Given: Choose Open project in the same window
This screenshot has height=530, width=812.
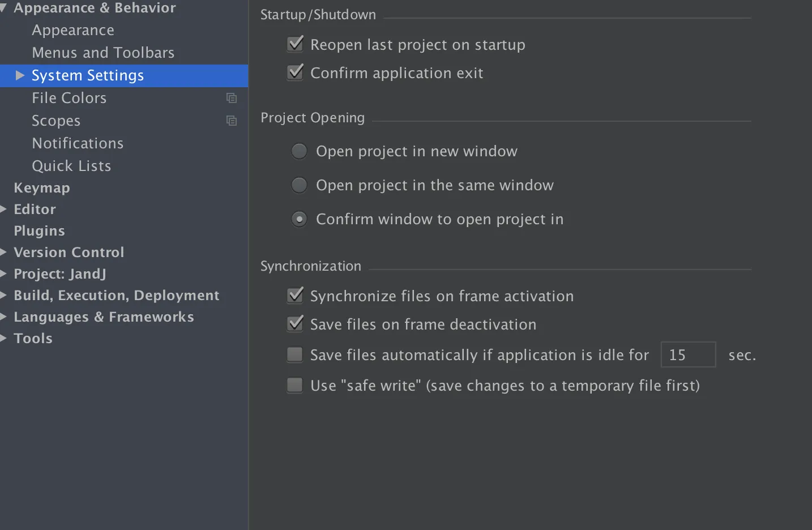Looking at the screenshot, I should (x=299, y=185).
